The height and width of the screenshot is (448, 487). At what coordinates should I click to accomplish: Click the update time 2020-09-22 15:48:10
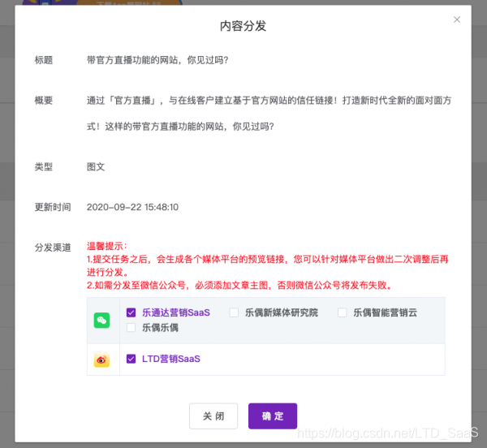[x=132, y=207]
